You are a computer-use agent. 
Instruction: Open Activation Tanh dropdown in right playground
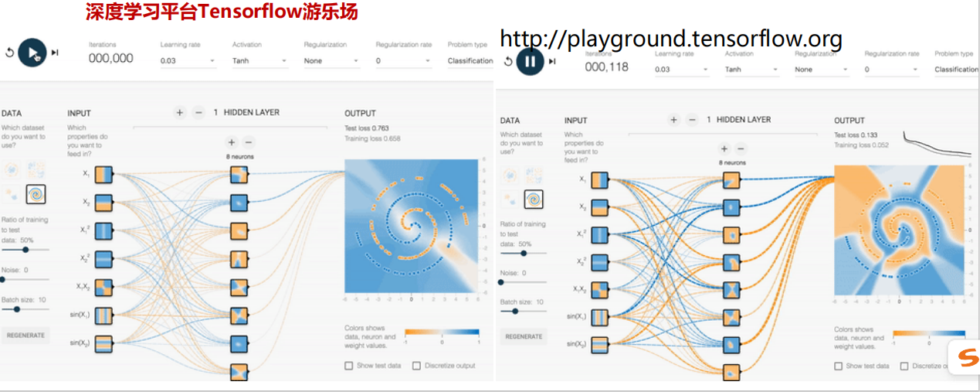pyautogui.click(x=751, y=69)
